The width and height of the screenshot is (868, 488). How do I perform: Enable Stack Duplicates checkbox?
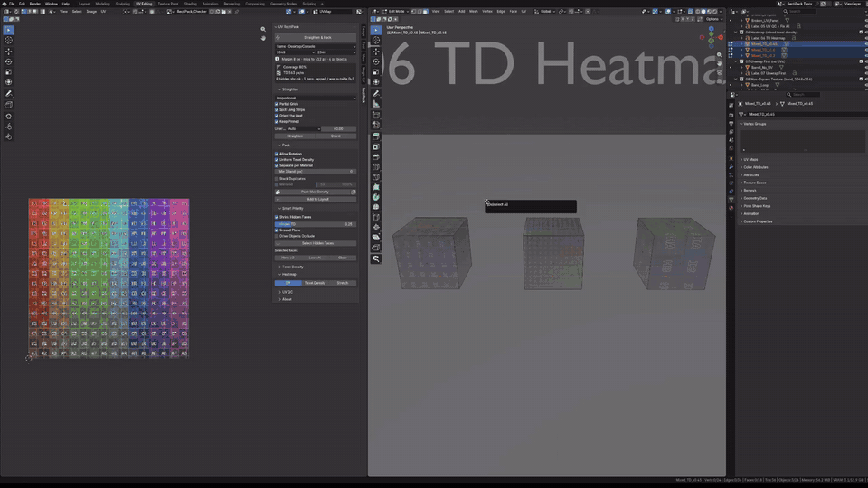pos(277,179)
